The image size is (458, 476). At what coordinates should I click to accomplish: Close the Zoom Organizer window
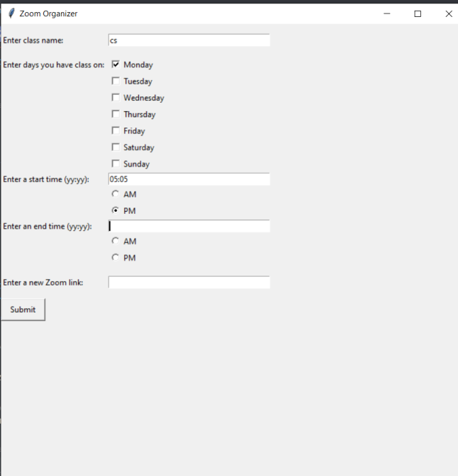pos(449,13)
